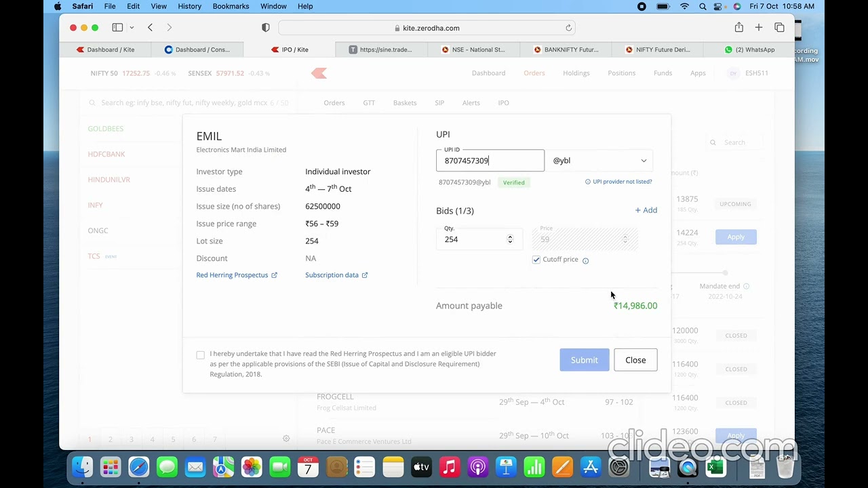Add another bid with + Add
868x488 pixels.
(646, 210)
